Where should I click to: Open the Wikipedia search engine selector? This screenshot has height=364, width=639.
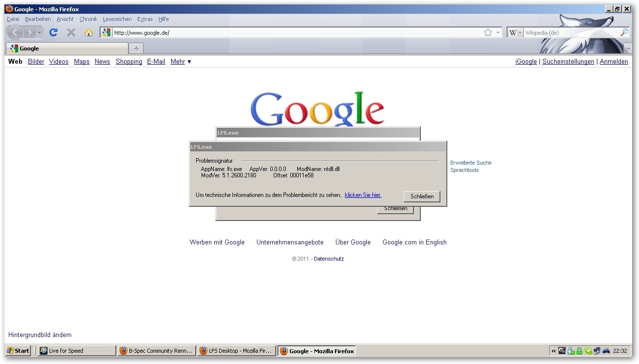(x=515, y=33)
